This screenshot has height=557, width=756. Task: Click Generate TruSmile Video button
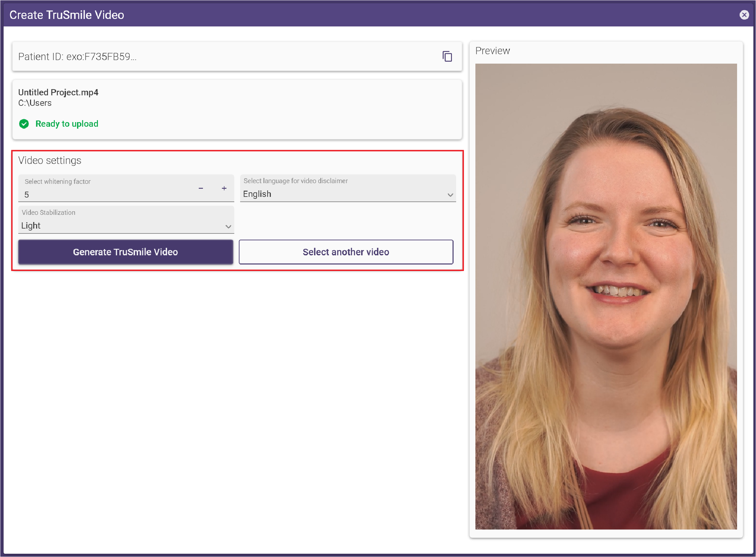[x=126, y=252]
